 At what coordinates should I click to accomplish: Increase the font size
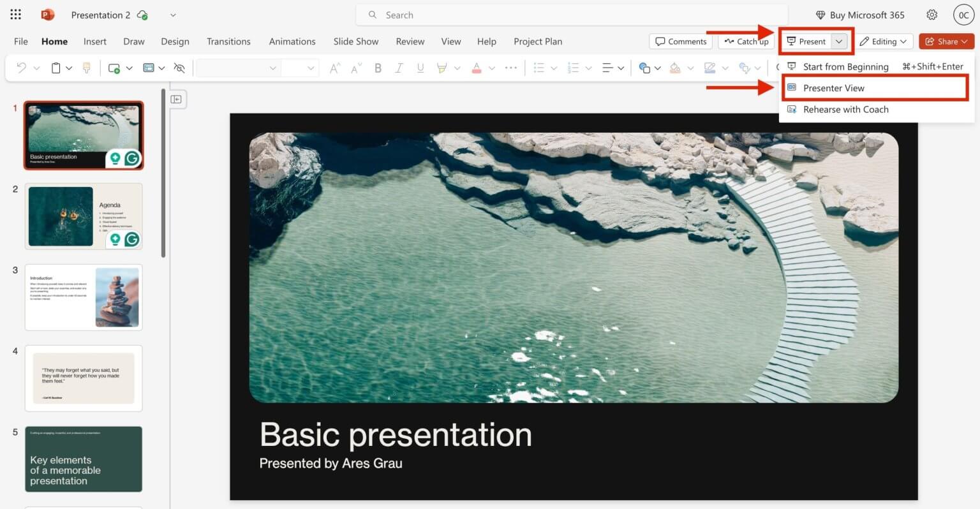click(334, 68)
